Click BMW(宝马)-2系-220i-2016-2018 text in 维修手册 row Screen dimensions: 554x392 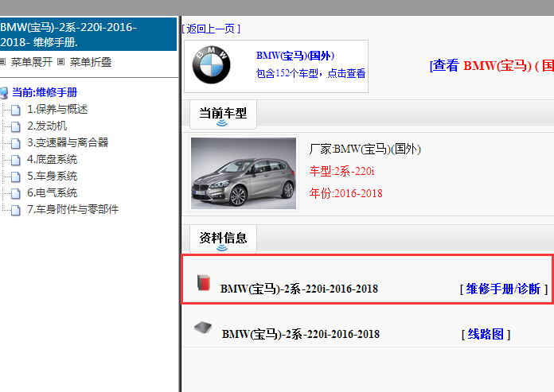point(299,289)
